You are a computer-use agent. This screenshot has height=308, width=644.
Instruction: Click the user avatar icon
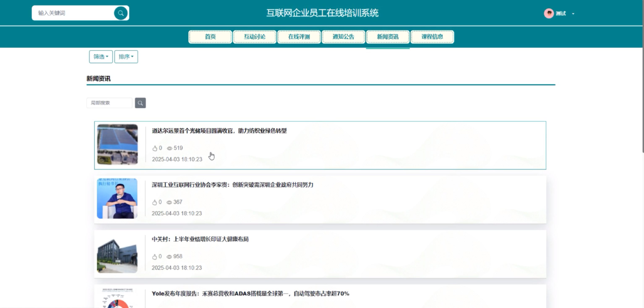pyautogui.click(x=549, y=13)
